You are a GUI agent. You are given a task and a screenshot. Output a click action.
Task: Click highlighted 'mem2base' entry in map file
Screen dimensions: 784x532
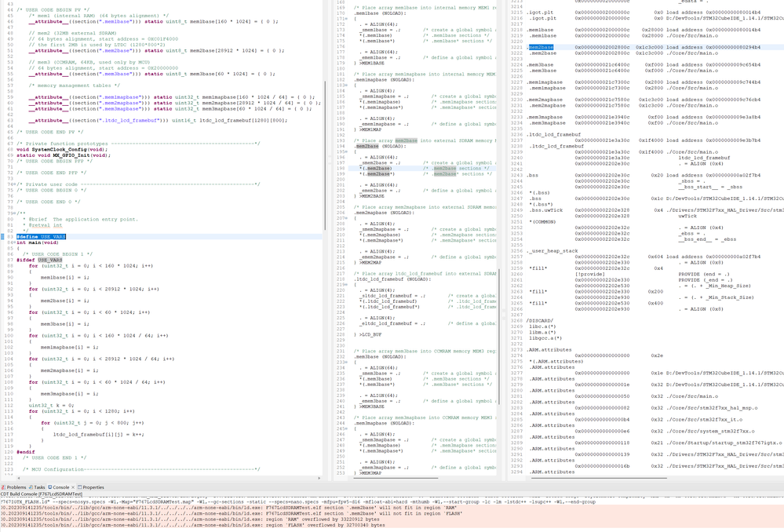[541, 47]
